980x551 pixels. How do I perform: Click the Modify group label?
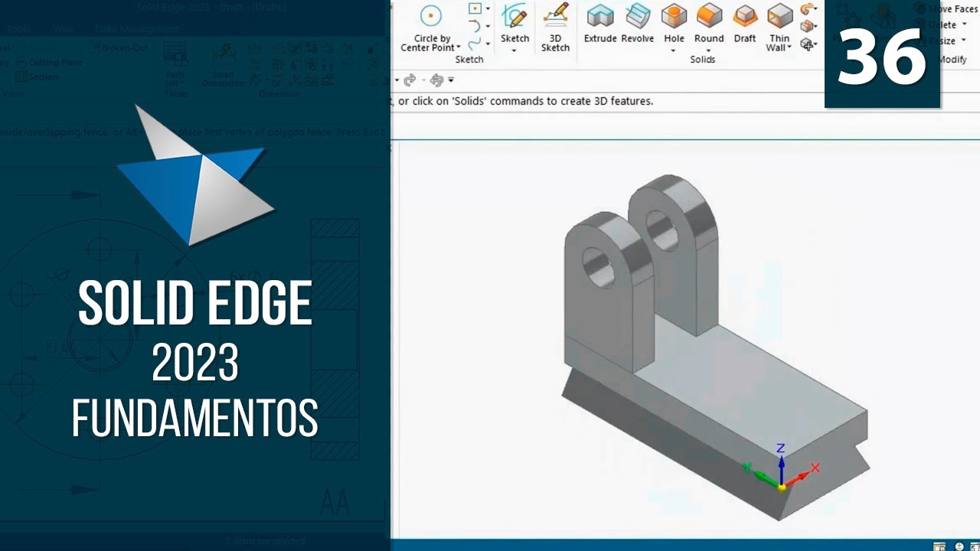coord(953,59)
